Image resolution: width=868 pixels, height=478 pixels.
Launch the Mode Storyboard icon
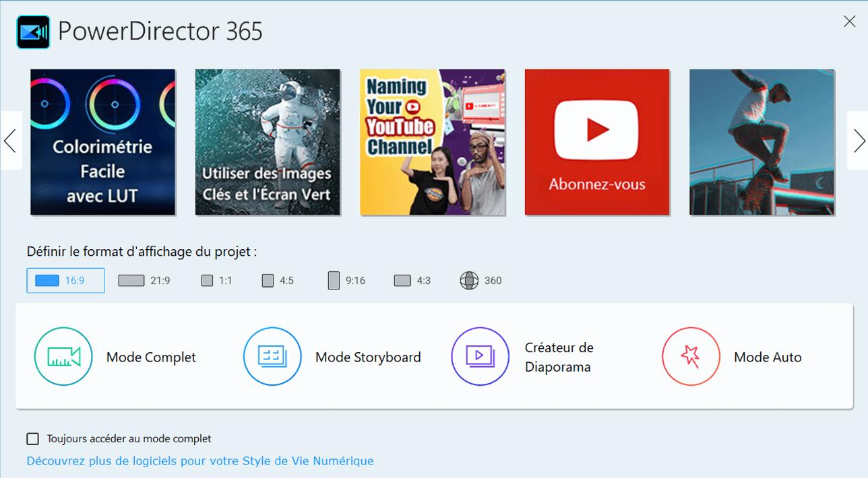(x=272, y=356)
